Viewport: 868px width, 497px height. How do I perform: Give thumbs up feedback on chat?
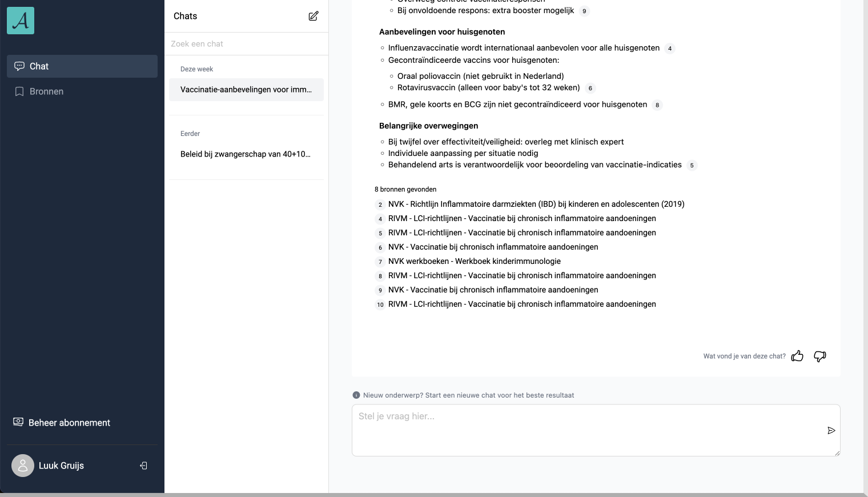pos(797,356)
